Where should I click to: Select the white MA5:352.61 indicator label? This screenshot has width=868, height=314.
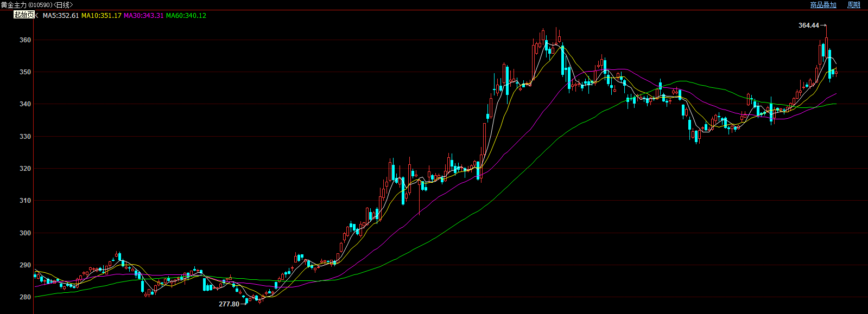[x=61, y=16]
